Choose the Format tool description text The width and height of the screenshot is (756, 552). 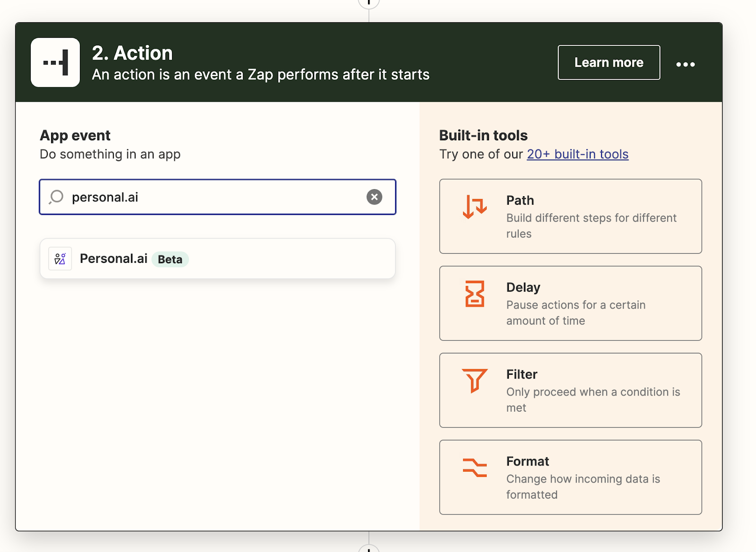(x=583, y=487)
